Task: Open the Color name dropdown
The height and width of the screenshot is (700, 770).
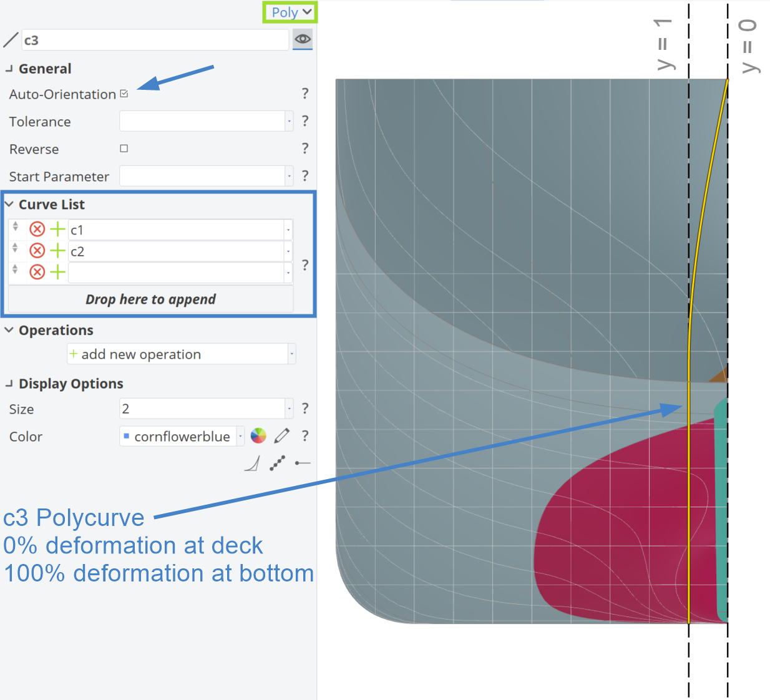Action: tap(241, 436)
